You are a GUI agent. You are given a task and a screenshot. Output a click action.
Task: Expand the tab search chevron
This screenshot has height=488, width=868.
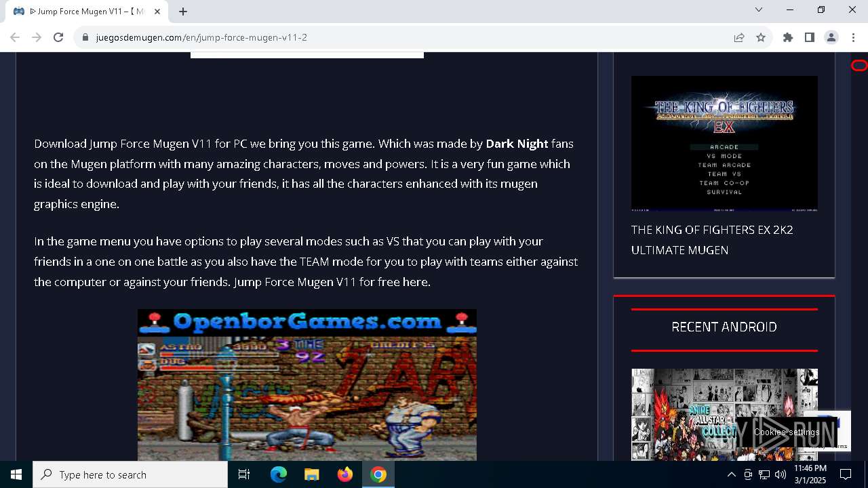coord(759,9)
